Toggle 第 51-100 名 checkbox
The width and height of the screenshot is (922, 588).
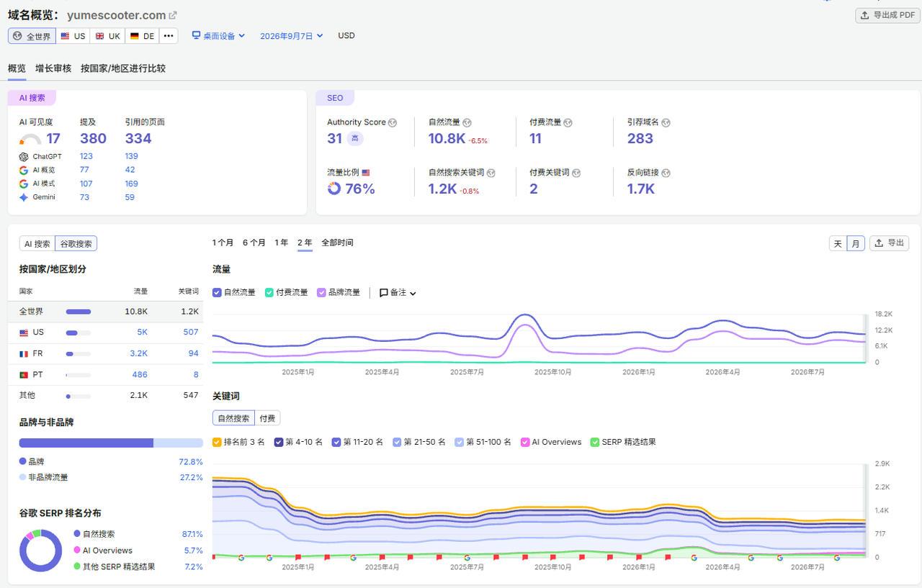(x=460, y=442)
